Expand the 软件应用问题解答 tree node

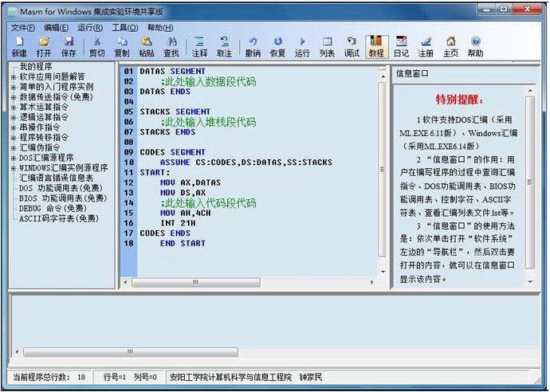coord(14,76)
